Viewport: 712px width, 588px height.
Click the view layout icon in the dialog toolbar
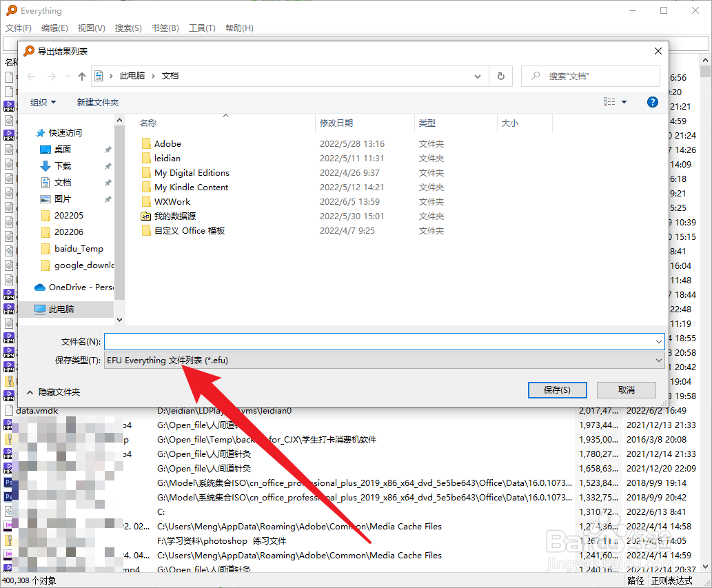(609, 102)
